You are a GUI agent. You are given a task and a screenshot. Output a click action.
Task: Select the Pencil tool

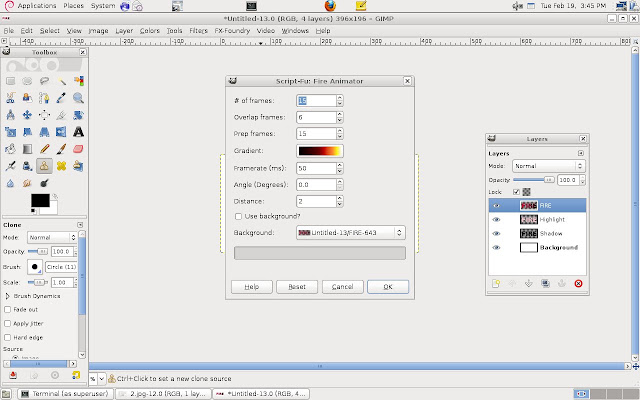(44, 149)
